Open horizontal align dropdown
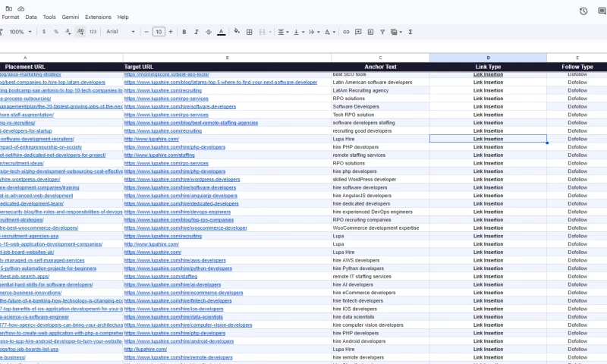 tap(283, 32)
